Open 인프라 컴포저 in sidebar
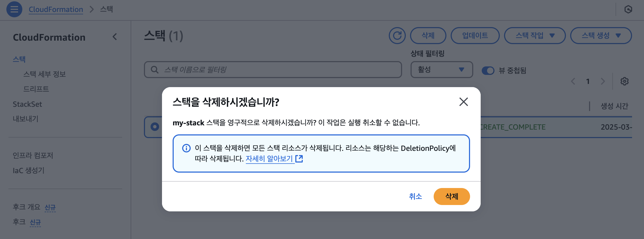The height and width of the screenshot is (239, 644). (33, 155)
